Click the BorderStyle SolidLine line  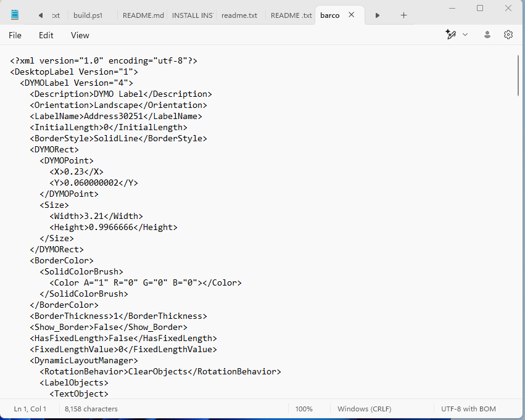tap(118, 138)
